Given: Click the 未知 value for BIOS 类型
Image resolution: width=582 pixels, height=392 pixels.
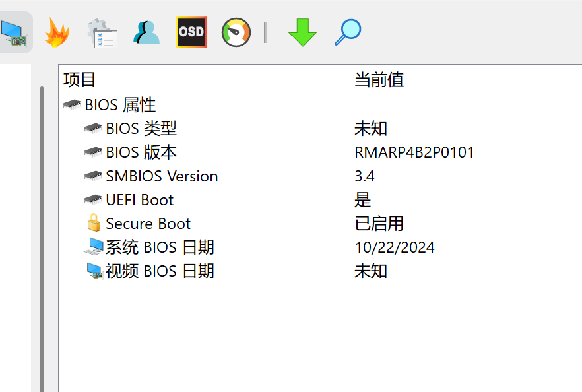Looking at the screenshot, I should pyautogui.click(x=371, y=129).
